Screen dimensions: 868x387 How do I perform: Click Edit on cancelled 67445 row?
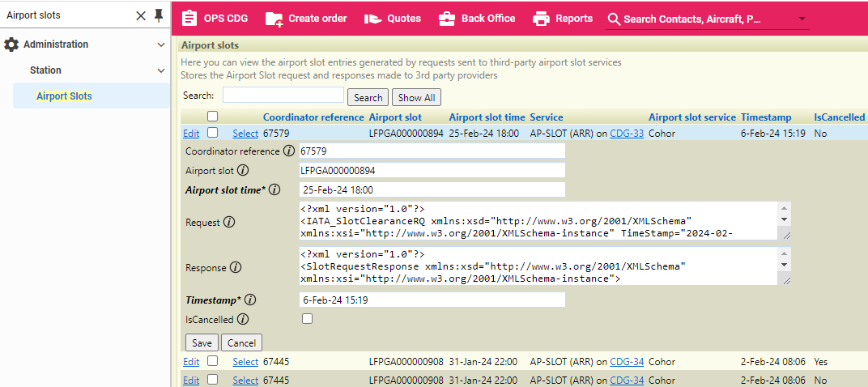pos(191,362)
